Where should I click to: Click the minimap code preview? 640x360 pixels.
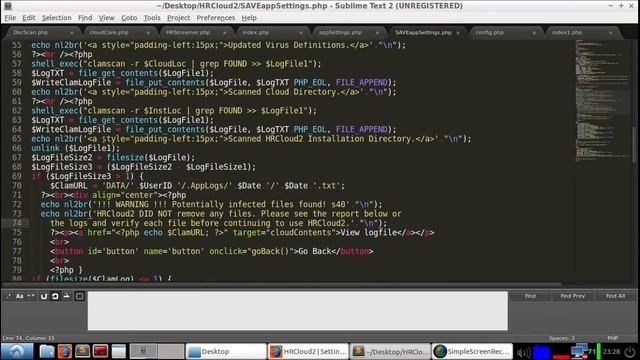pos(603,100)
